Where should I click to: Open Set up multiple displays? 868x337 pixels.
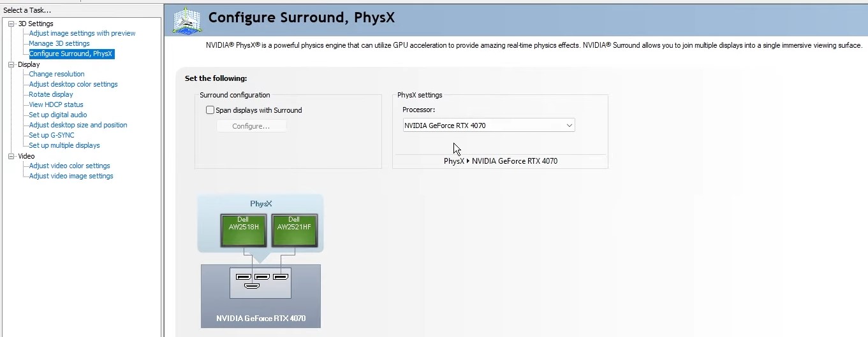coord(64,145)
